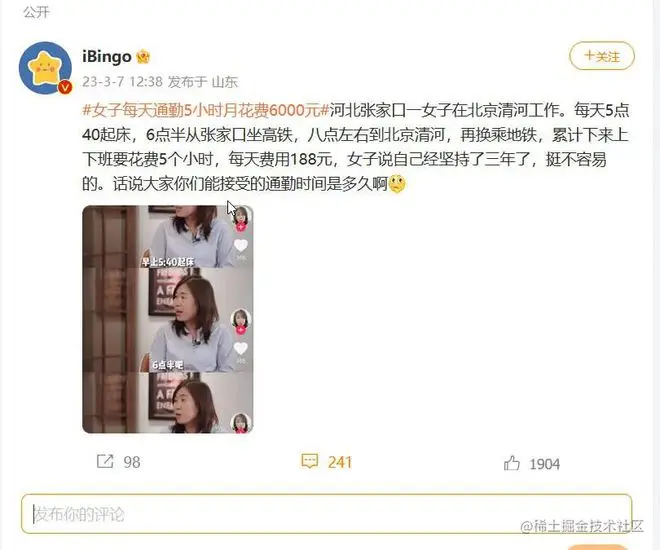660x550 pixels.
Task: Open the attached video thumbnail image
Action: coord(168,319)
